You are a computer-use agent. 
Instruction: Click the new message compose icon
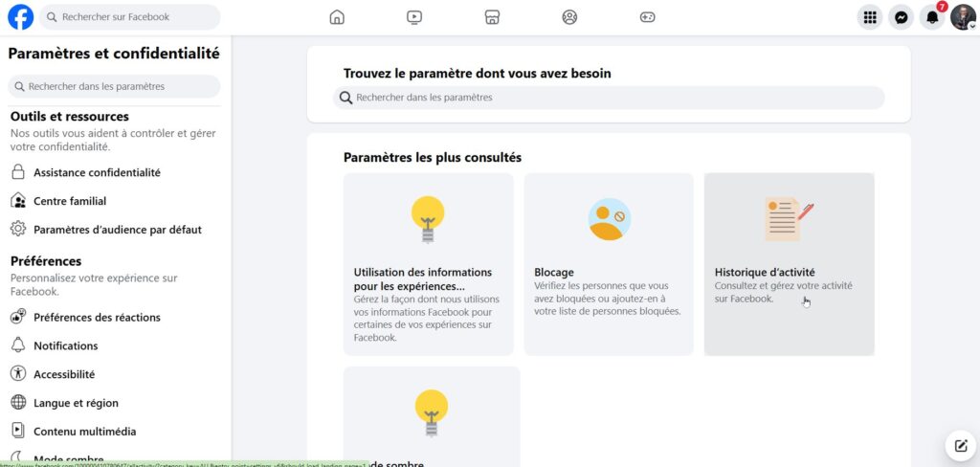click(959, 445)
